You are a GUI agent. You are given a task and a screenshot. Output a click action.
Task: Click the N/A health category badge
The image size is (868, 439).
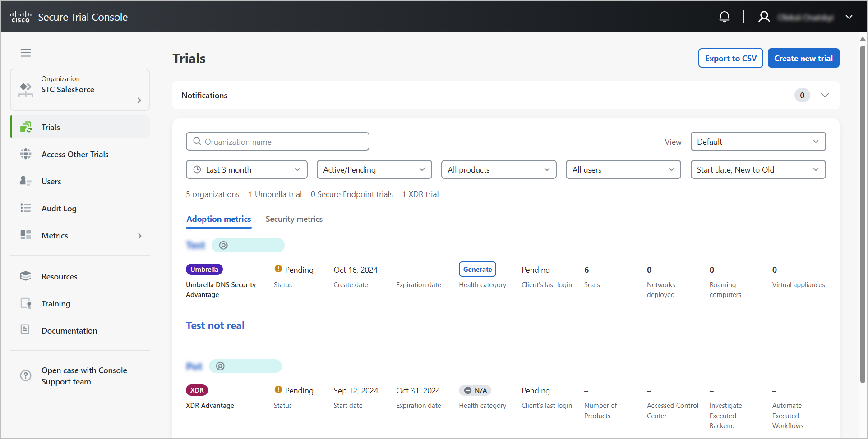pos(475,390)
